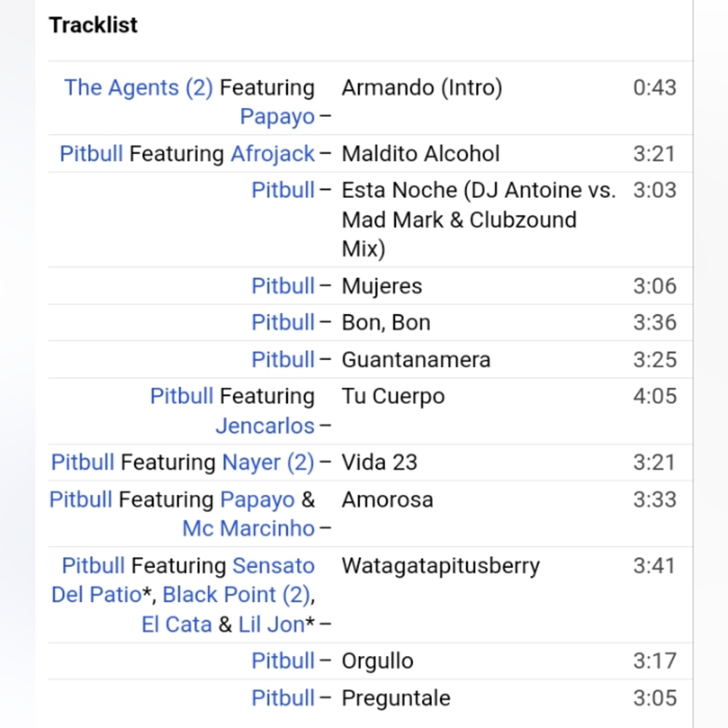Open the Mc Marcinho artist link
Image resolution: width=728 pixels, height=728 pixels.
(x=248, y=529)
